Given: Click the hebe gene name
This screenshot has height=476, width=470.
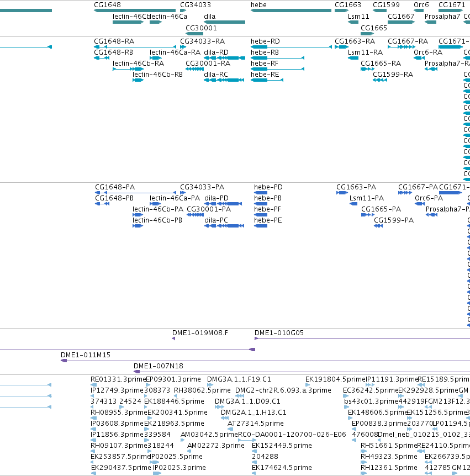Looking at the screenshot, I should click(x=258, y=5).
